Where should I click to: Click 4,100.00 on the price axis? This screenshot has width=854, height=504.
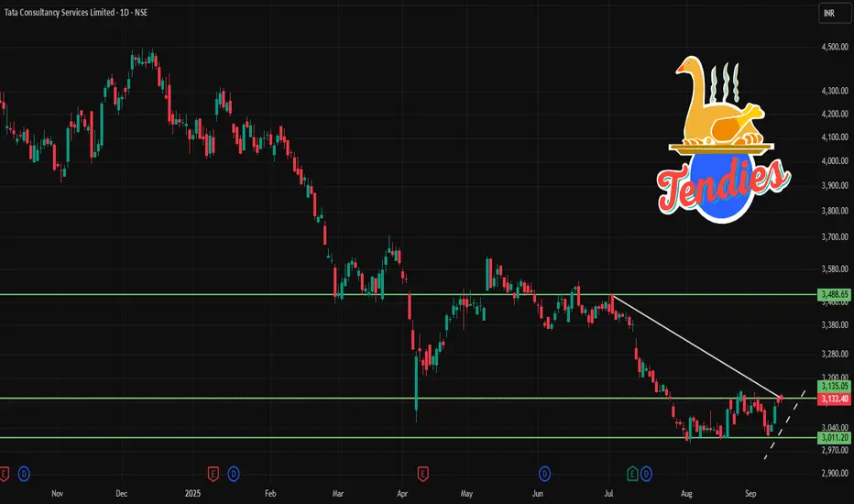click(835, 137)
